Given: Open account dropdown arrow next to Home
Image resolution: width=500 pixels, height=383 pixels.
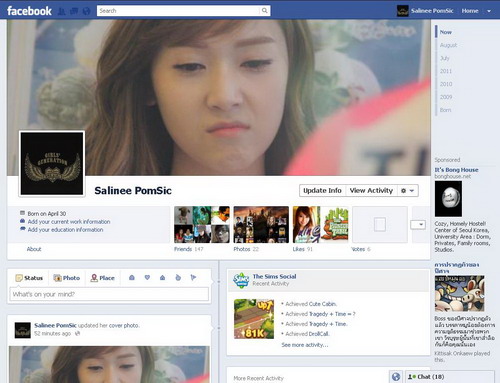Looking at the screenshot, I should coord(489,11).
